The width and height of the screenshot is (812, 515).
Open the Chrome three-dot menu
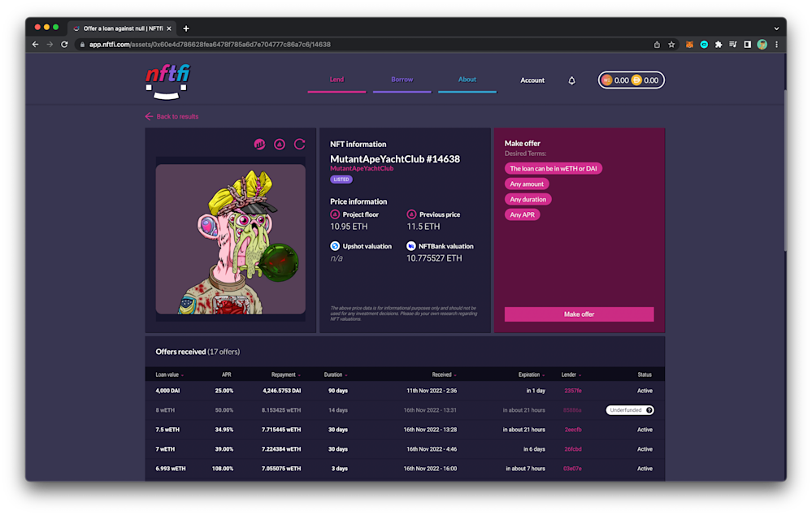(776, 45)
